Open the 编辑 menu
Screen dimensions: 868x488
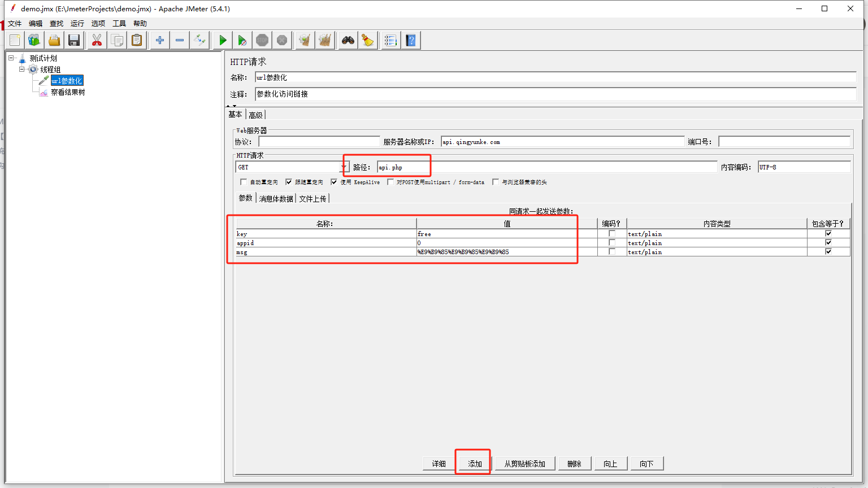click(x=36, y=23)
